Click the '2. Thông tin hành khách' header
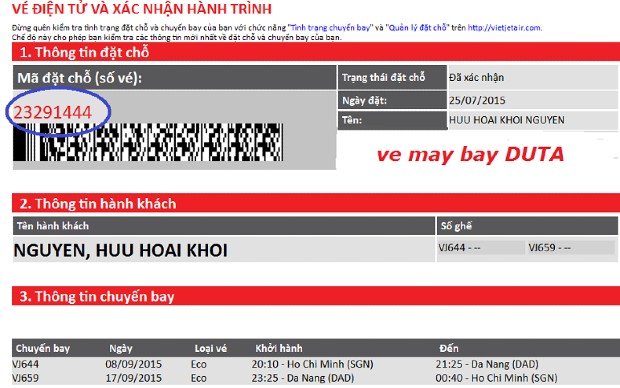This screenshot has height=388, width=620. tap(316, 203)
